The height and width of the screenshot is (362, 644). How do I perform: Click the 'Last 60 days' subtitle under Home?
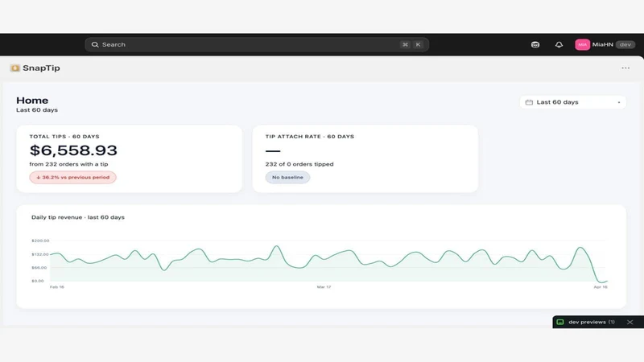(37, 110)
